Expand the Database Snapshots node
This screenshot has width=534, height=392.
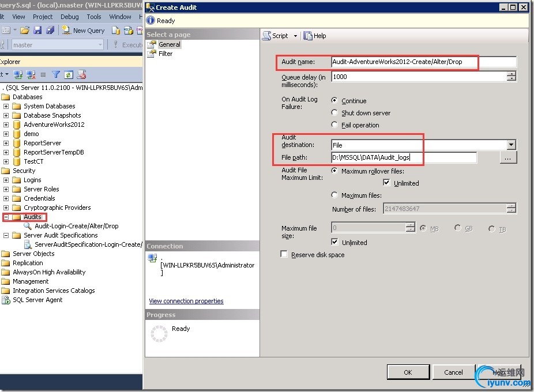[6, 115]
